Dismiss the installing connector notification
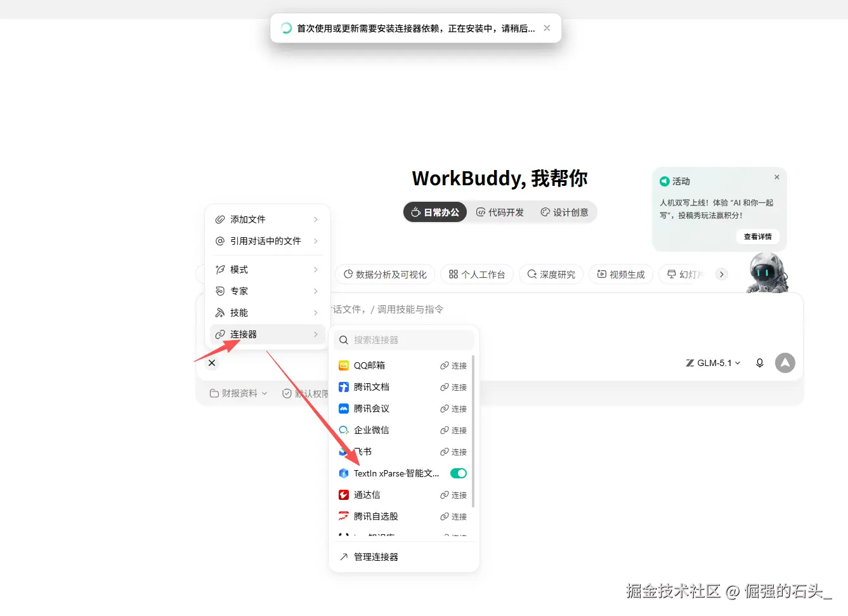 [x=547, y=28]
